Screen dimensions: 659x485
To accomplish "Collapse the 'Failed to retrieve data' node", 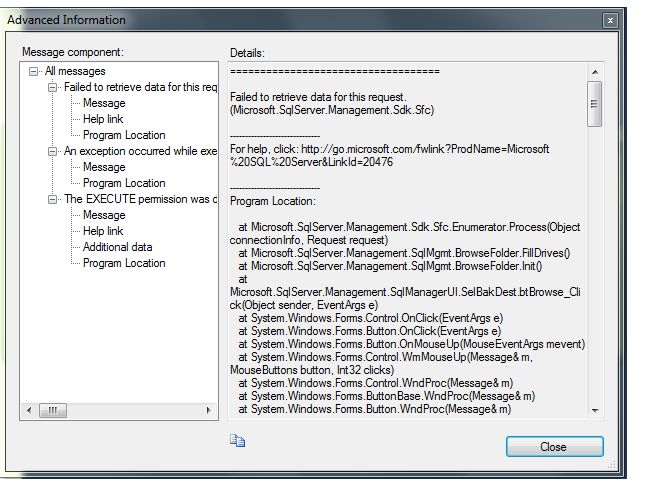I will (53, 87).
